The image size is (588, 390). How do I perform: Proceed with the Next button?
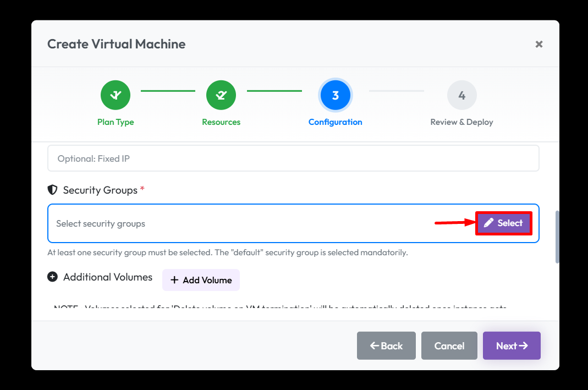[x=512, y=345]
